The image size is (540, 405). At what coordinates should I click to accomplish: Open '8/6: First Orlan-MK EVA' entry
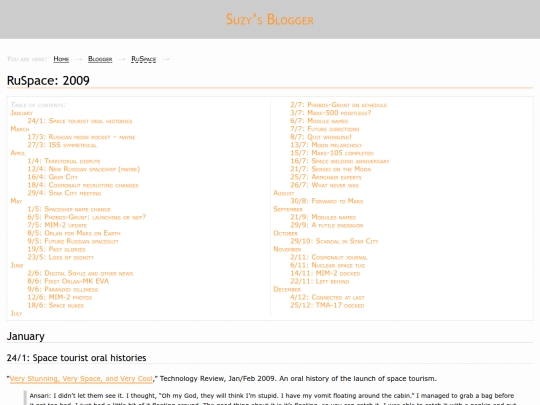pyautogui.click(x=68, y=281)
